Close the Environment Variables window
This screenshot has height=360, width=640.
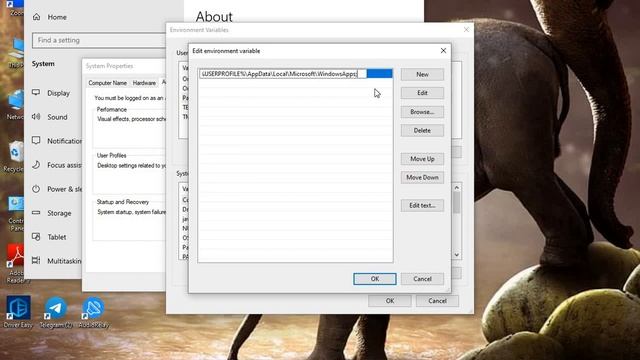pos(466,30)
